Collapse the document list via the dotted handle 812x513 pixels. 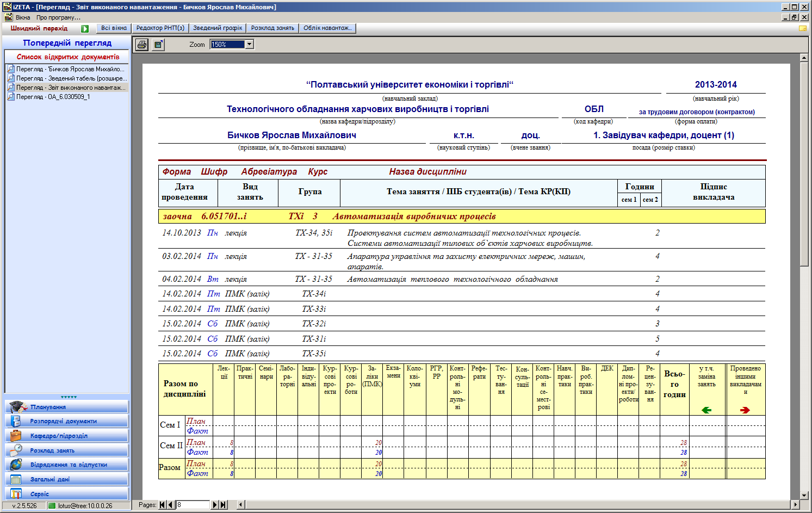[69, 397]
